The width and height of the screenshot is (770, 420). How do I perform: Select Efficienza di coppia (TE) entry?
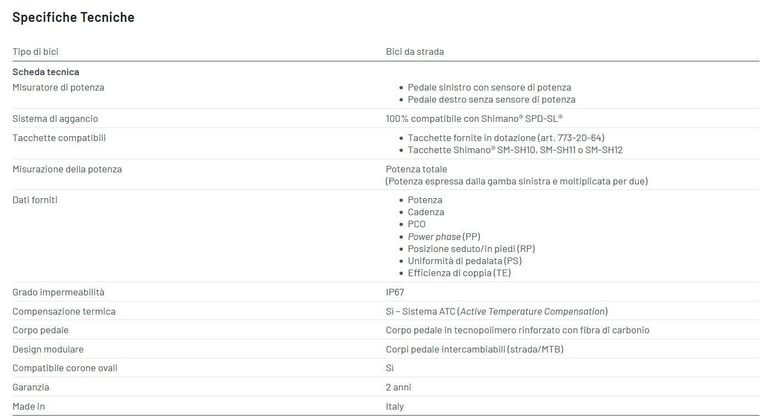coord(459,273)
